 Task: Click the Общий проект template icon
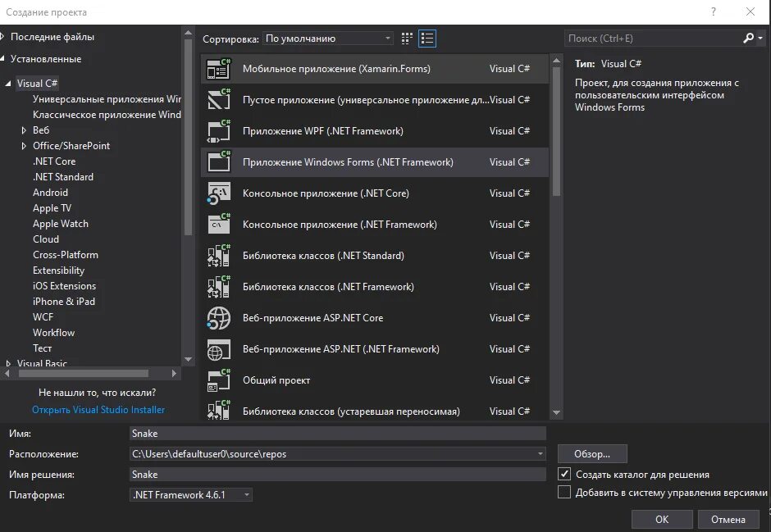click(219, 380)
